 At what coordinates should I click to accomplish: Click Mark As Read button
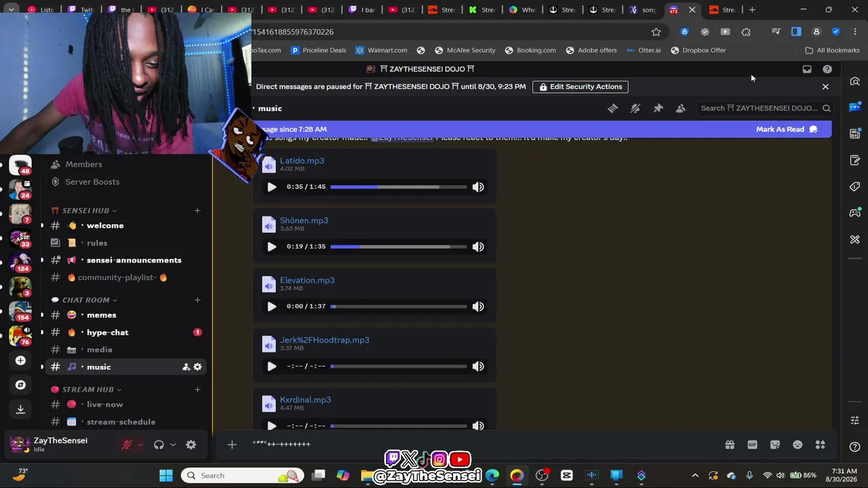coord(787,129)
